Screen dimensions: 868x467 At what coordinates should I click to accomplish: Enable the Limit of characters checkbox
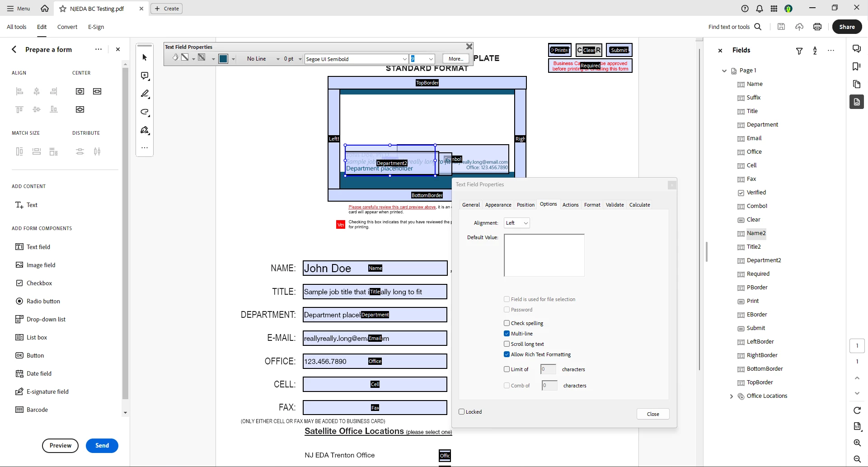[x=507, y=369]
